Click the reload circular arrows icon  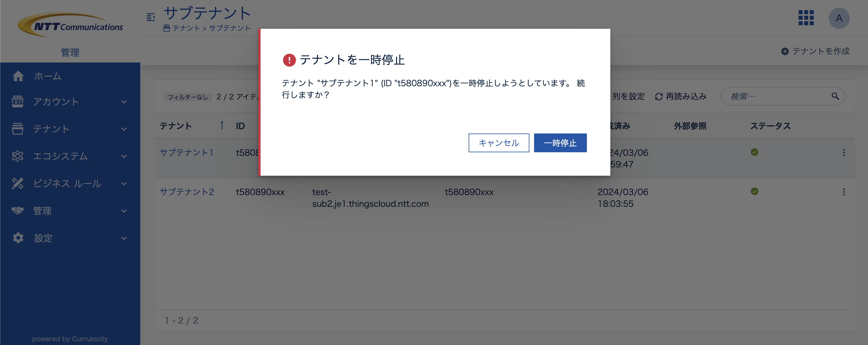click(x=659, y=97)
